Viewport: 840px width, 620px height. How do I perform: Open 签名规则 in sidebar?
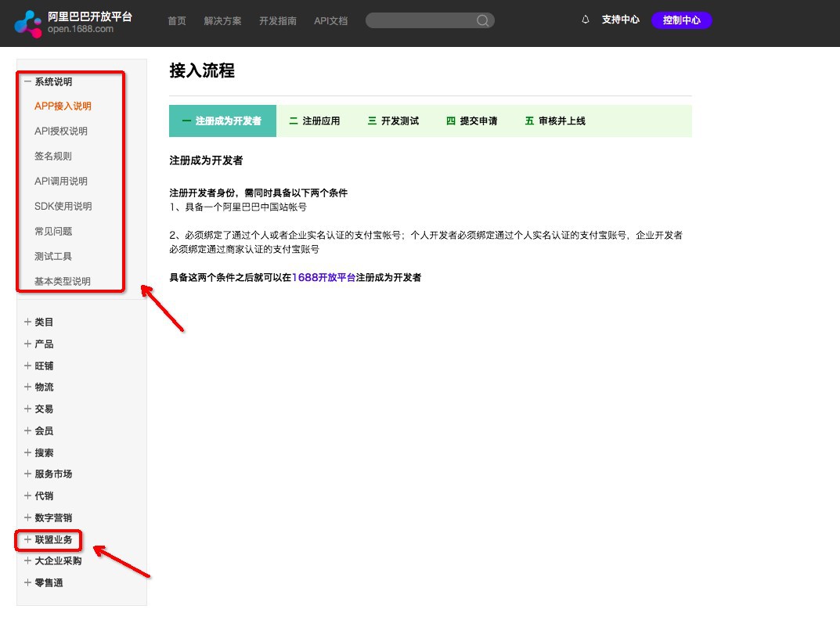pos(53,156)
